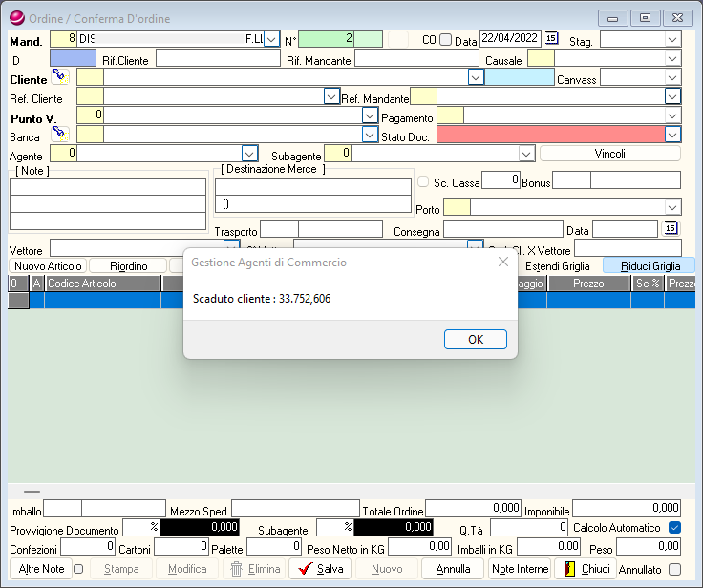The image size is (703, 588).
Task: Select the Nuovo Articolo tab
Action: tap(49, 266)
